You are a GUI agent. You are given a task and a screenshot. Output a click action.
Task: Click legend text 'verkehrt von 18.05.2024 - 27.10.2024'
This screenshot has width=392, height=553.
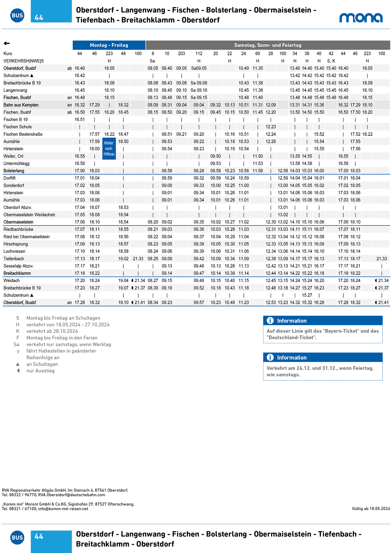[68, 325]
